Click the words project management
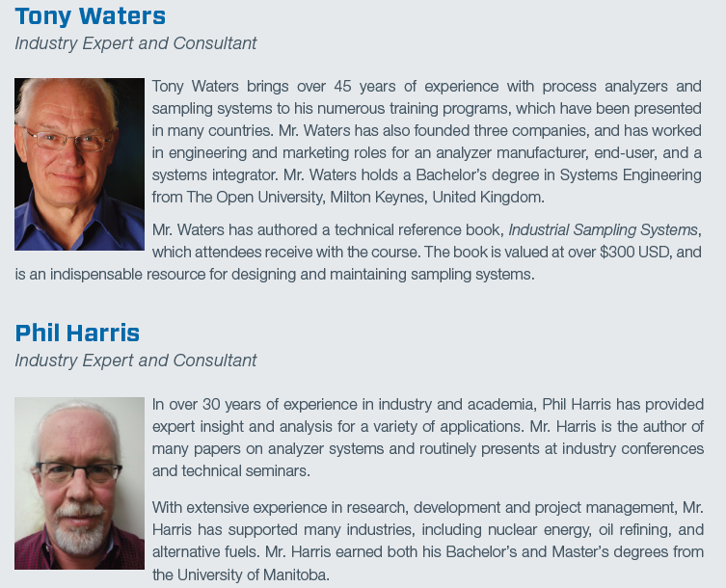The height and width of the screenshot is (588, 726). [605, 508]
